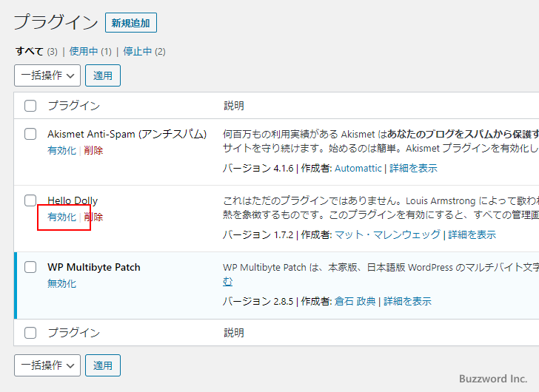Screen dimensions: 539x392
Task: Click the bottom 適用 button
Action: tap(103, 365)
